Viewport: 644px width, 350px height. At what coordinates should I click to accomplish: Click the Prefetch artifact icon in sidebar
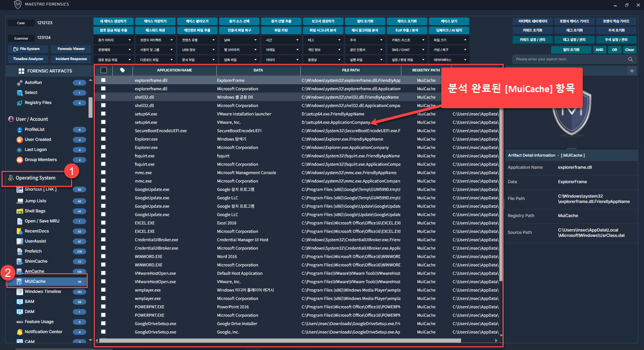(20, 251)
